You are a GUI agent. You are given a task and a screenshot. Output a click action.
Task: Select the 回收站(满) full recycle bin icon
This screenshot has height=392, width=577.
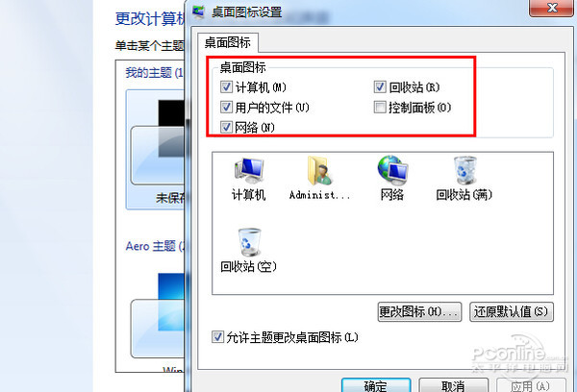(x=464, y=170)
